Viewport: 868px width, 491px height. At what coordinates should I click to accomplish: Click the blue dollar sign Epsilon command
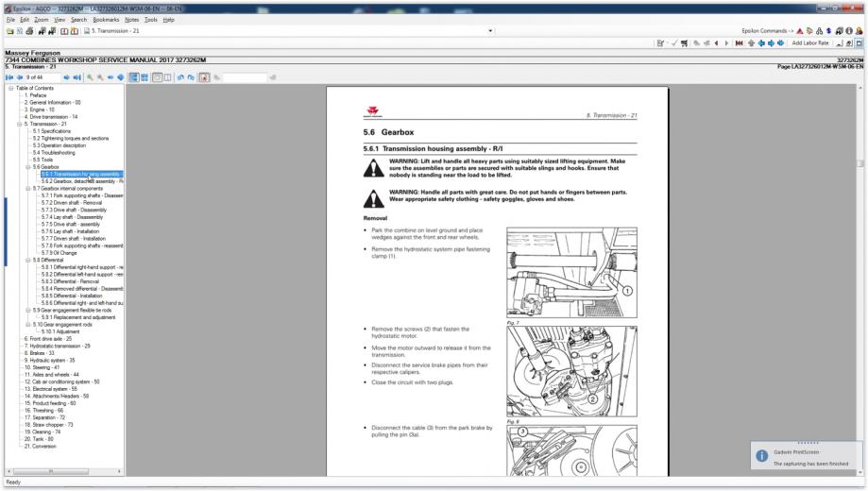point(828,31)
